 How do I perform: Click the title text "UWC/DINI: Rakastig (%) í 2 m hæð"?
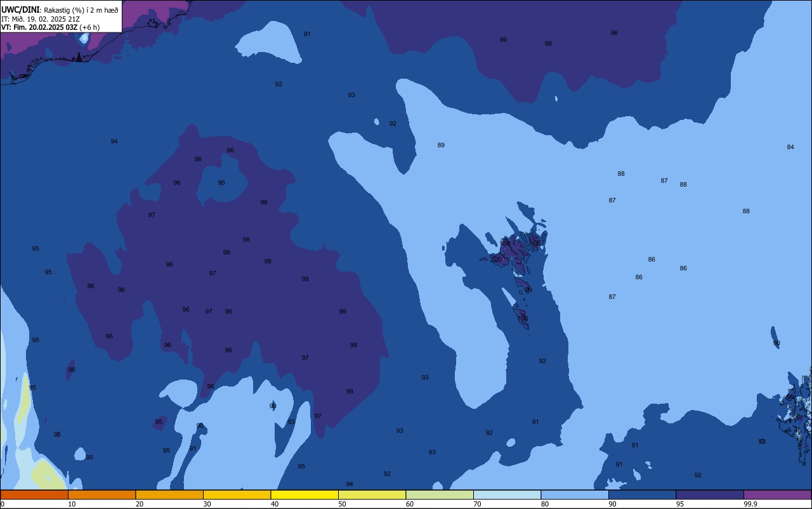click(60, 10)
